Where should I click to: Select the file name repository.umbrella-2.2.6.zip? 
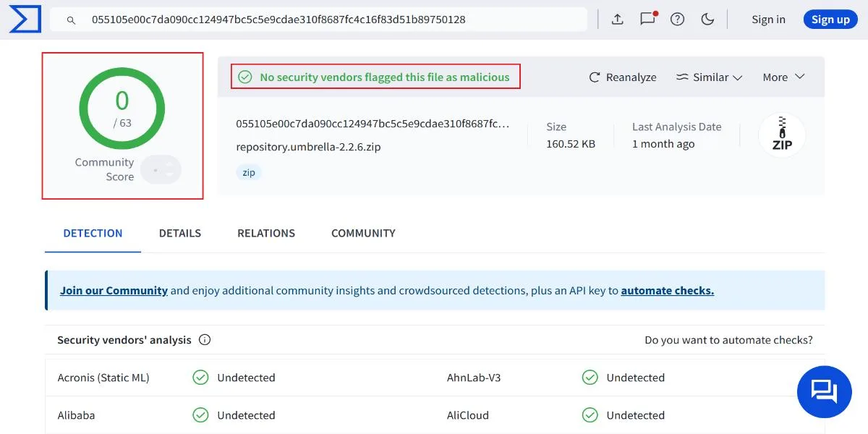tap(308, 147)
